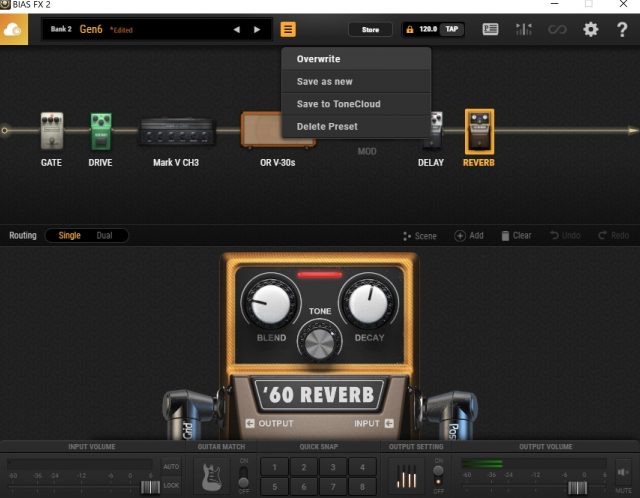640x498 pixels.
Task: Open the Gen6 preset name selector
Action: [91, 29]
